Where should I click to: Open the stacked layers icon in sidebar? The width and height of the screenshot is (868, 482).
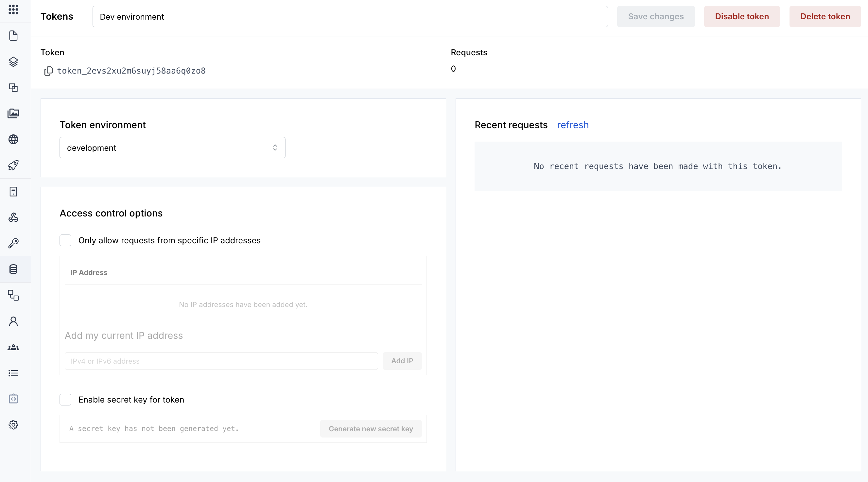point(13,61)
